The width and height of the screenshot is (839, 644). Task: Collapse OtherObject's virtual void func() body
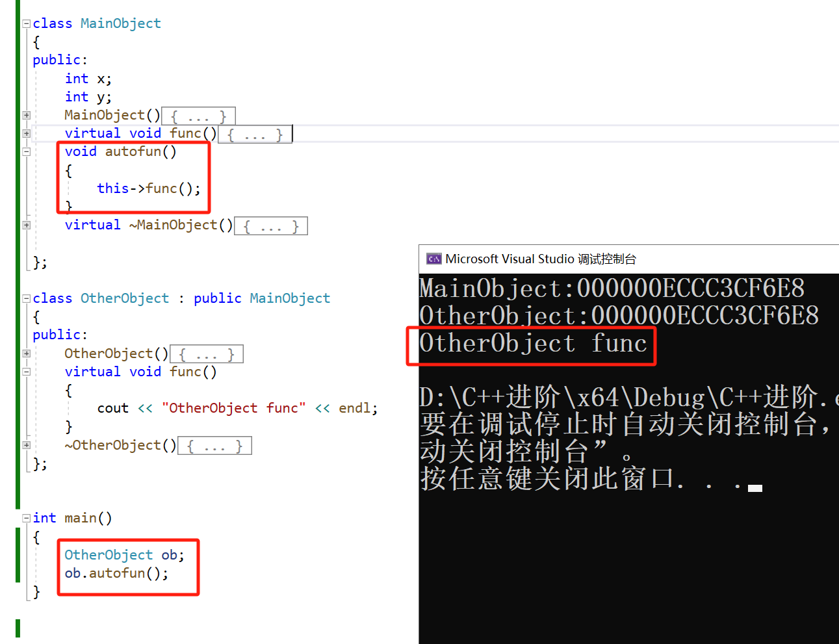tap(27, 372)
